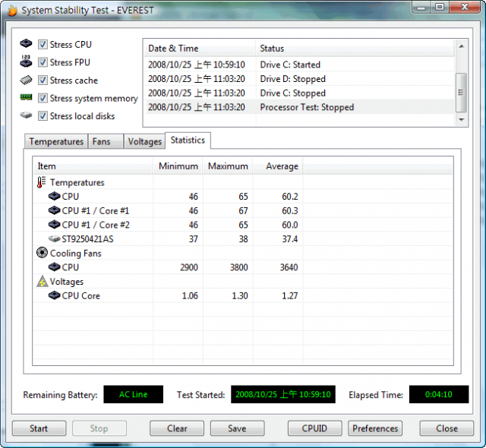The height and width of the screenshot is (448, 486).
Task: Open the Fans tab
Action: 106,141
